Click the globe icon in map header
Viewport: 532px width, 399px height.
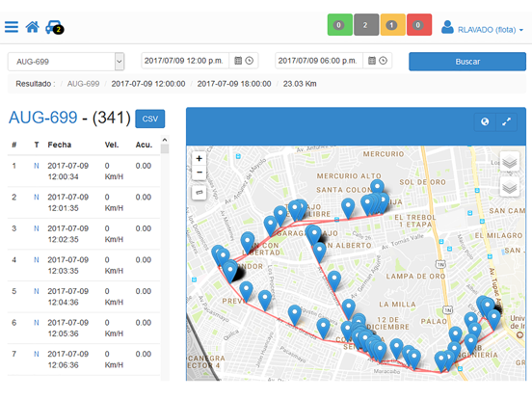[x=485, y=121]
